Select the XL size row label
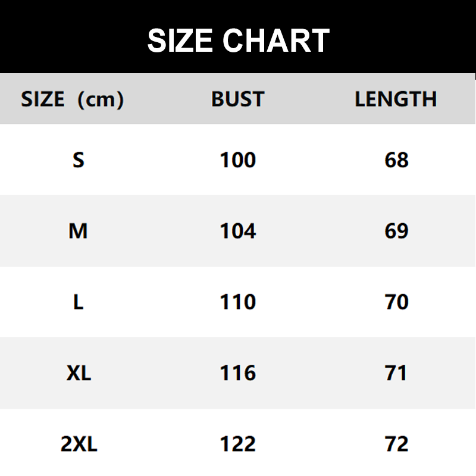This screenshot has width=476, height=476. pyautogui.click(x=79, y=373)
